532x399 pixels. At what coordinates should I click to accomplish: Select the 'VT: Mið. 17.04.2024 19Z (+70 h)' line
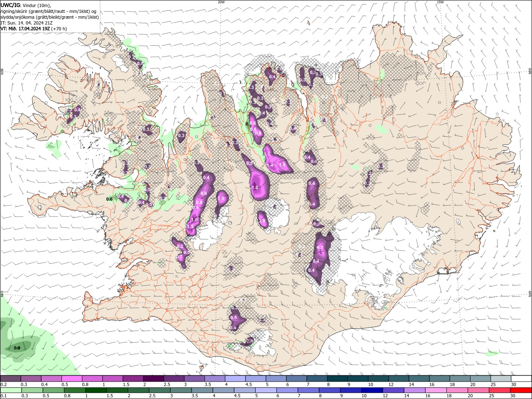(34, 29)
